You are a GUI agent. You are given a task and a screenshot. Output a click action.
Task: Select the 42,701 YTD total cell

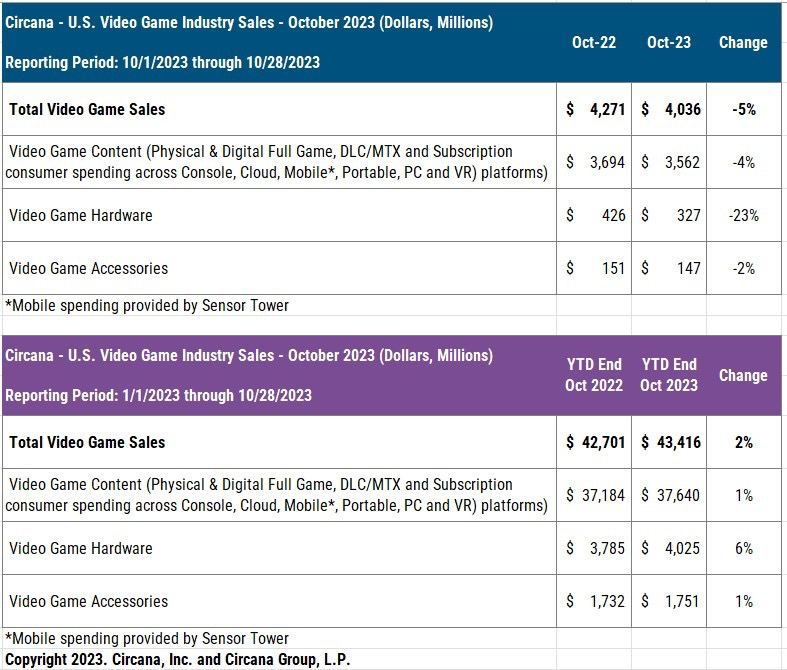coord(595,442)
